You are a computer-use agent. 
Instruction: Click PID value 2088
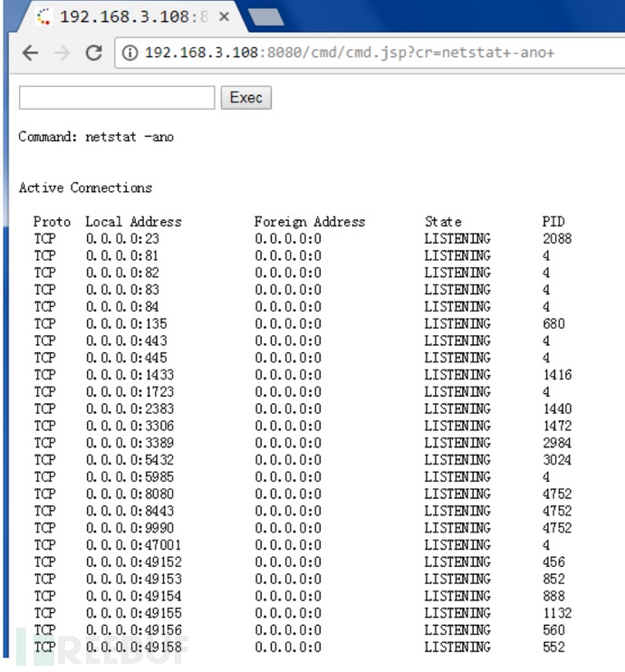557,238
